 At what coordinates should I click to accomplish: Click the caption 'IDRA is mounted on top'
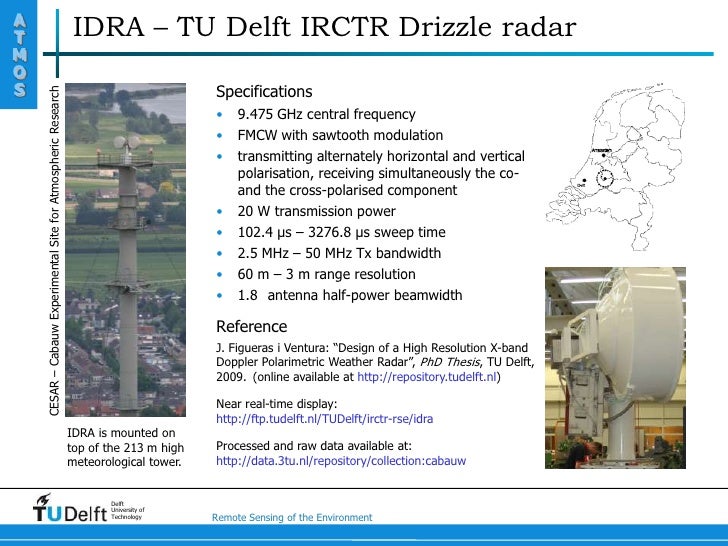point(125,447)
